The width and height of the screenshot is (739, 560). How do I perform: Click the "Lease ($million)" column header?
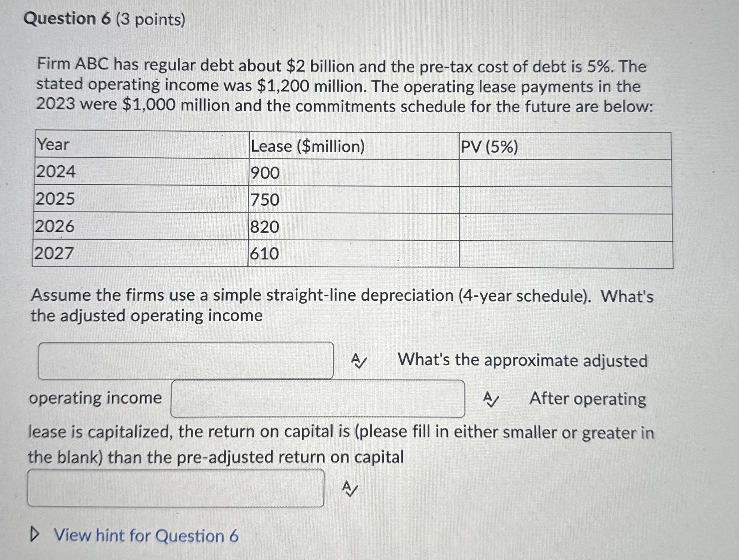(308, 145)
